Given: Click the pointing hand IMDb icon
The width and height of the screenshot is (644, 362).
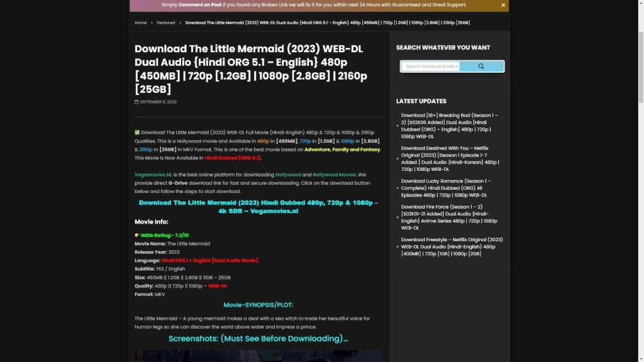Looking at the screenshot, I should click(x=137, y=235).
